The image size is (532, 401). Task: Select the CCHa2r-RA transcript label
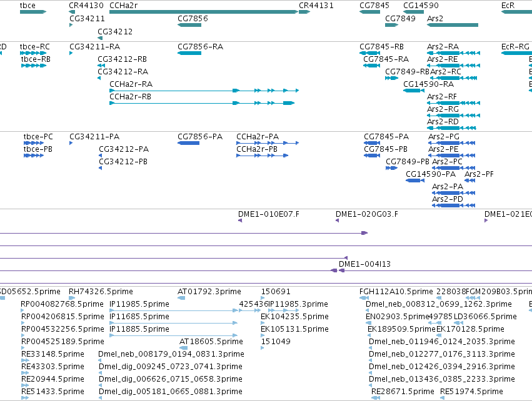[x=131, y=84]
